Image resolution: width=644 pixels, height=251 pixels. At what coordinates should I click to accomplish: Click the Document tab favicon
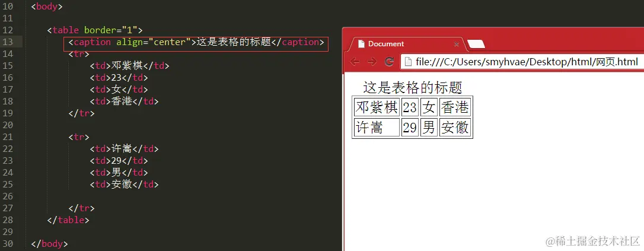[361, 44]
